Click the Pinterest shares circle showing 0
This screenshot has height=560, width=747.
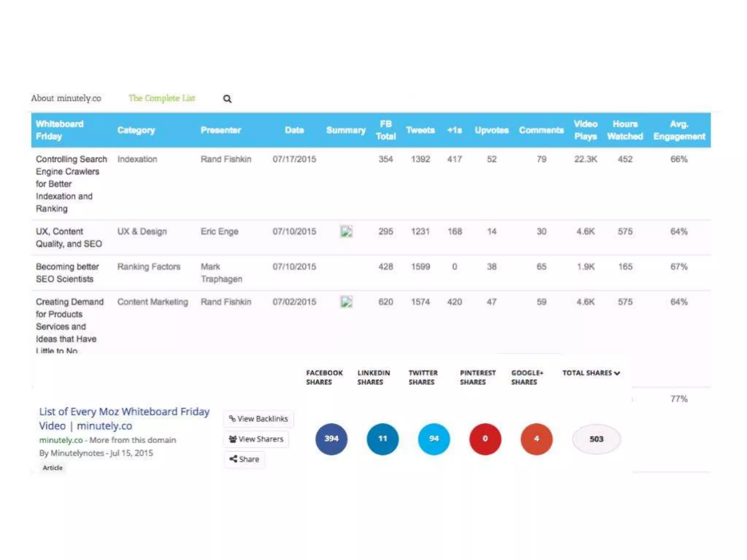click(485, 439)
